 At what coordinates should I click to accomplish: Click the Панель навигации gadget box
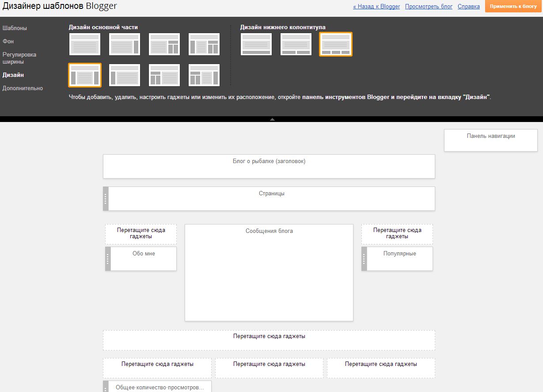[x=491, y=140]
